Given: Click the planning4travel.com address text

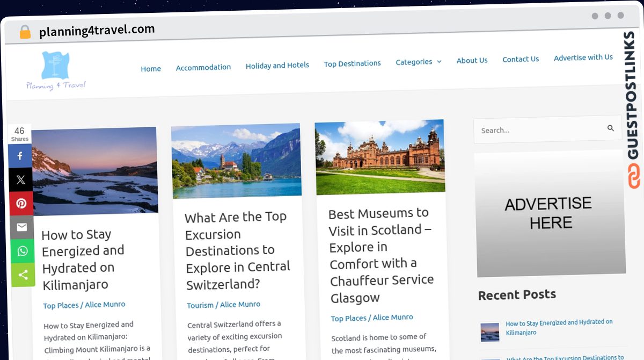Looking at the screenshot, I should point(97,31).
